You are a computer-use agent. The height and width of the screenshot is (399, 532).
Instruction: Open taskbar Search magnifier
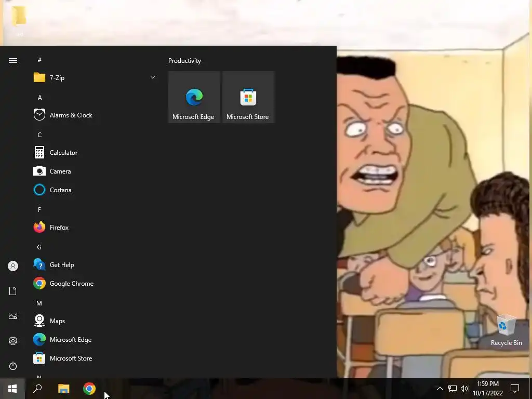(37, 389)
